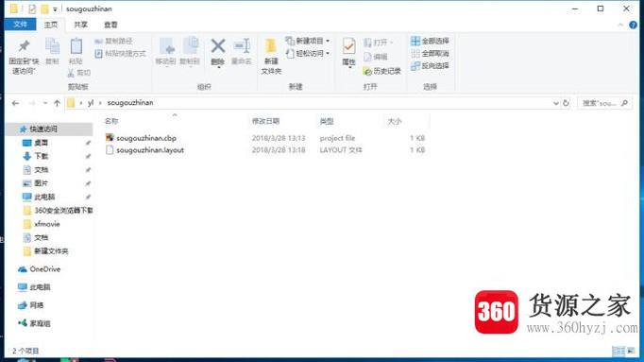Switch to large icons view icon

[631, 351]
